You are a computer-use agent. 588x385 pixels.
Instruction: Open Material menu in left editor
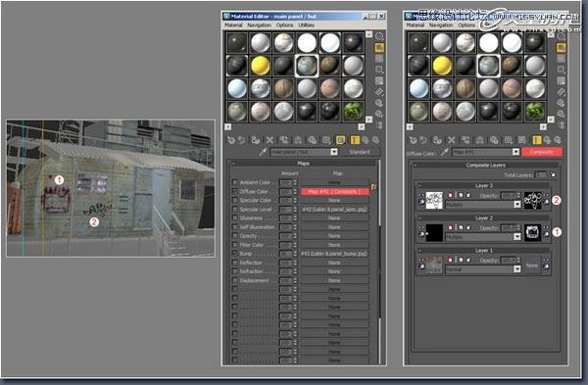point(233,25)
